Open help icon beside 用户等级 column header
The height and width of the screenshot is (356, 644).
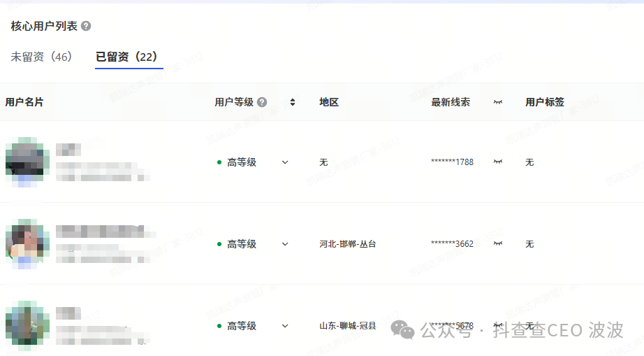tap(262, 102)
